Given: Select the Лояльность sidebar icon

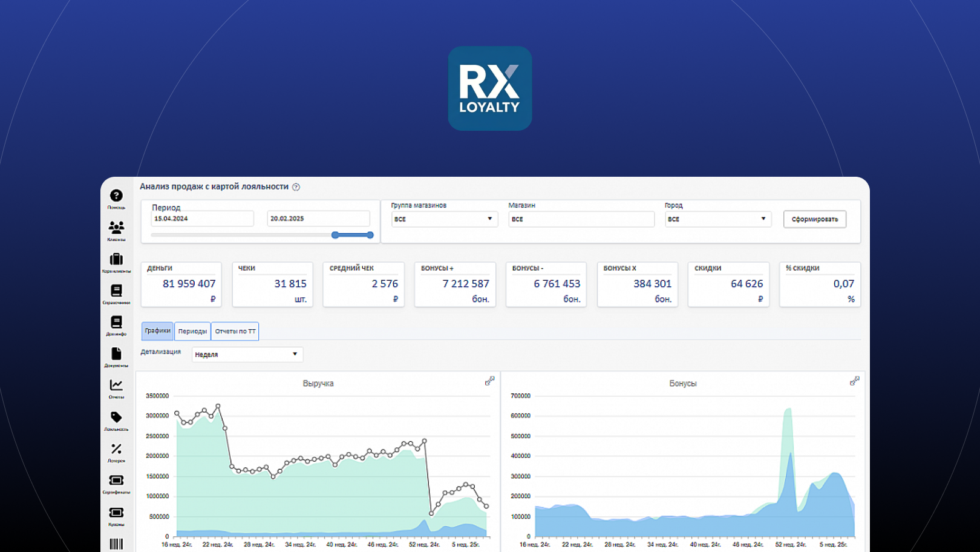Looking at the screenshot, I should click(116, 418).
